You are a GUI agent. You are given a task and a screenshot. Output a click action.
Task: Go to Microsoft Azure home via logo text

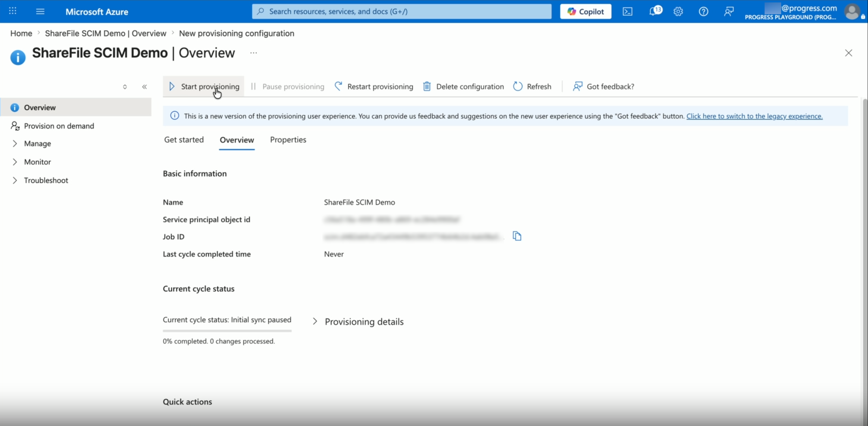97,12
